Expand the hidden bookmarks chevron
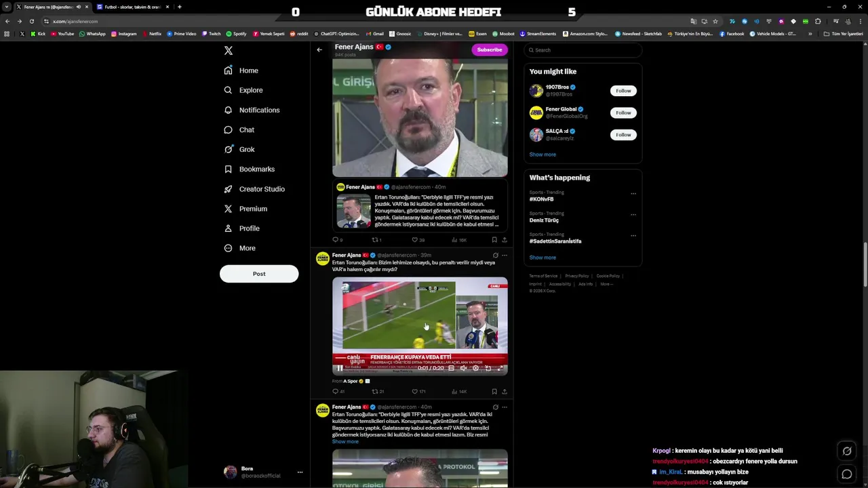The height and width of the screenshot is (488, 868). click(x=810, y=34)
